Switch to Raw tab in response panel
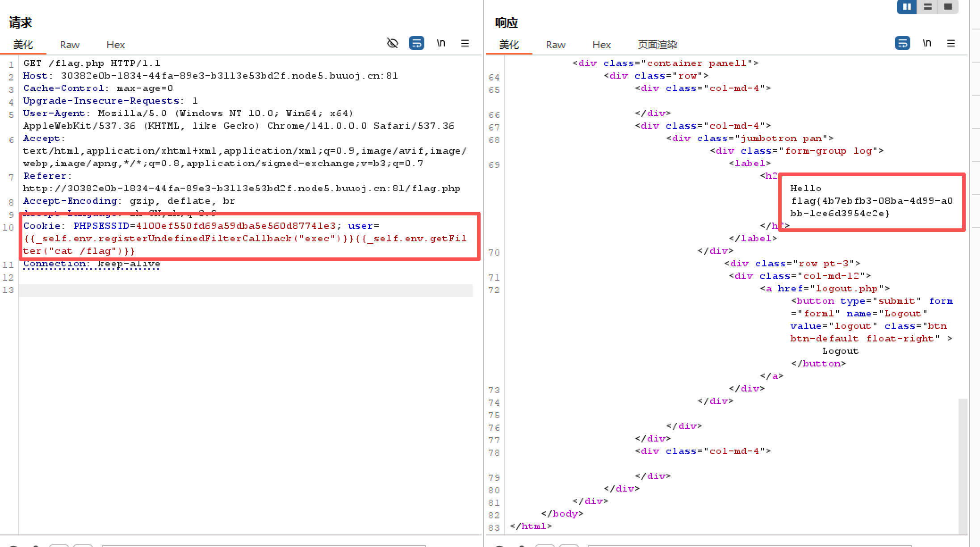Screen dimensions: 980x547 556,45
